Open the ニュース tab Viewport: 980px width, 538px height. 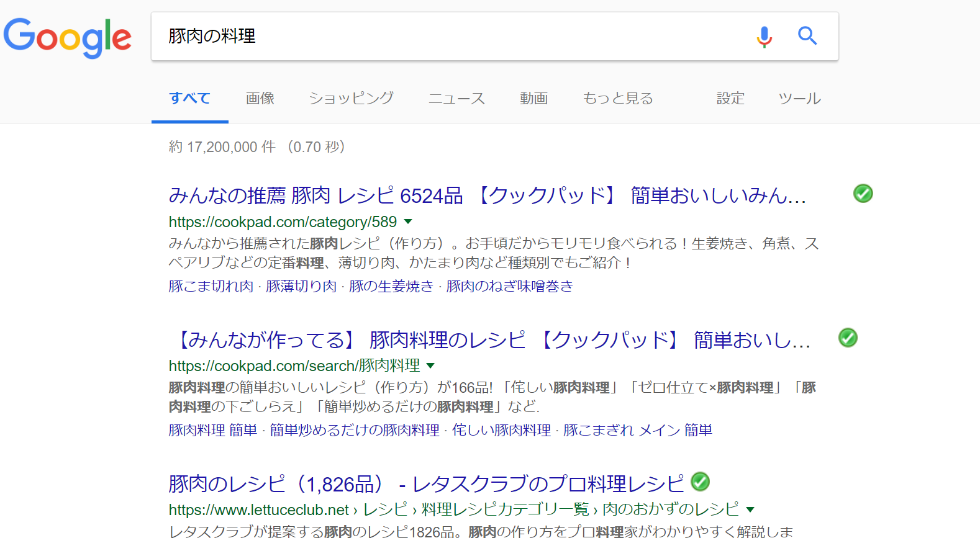pos(456,98)
